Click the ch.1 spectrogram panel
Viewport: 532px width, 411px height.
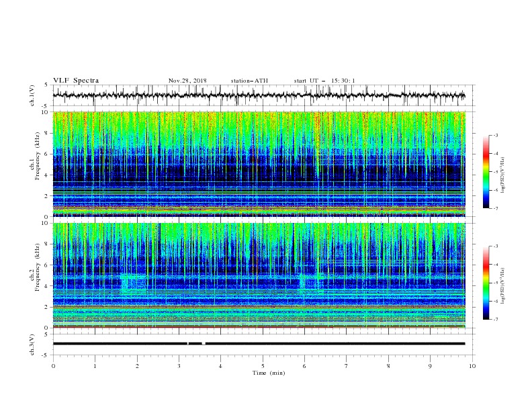tap(259, 164)
